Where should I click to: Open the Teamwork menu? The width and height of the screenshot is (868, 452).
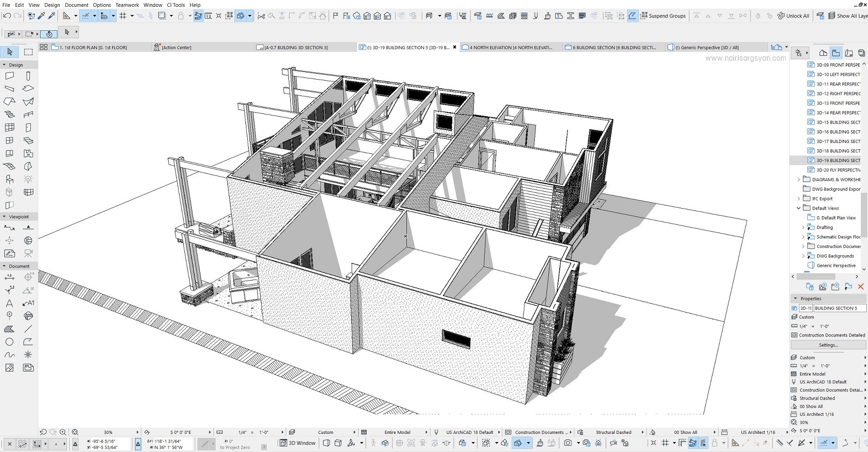point(127,5)
